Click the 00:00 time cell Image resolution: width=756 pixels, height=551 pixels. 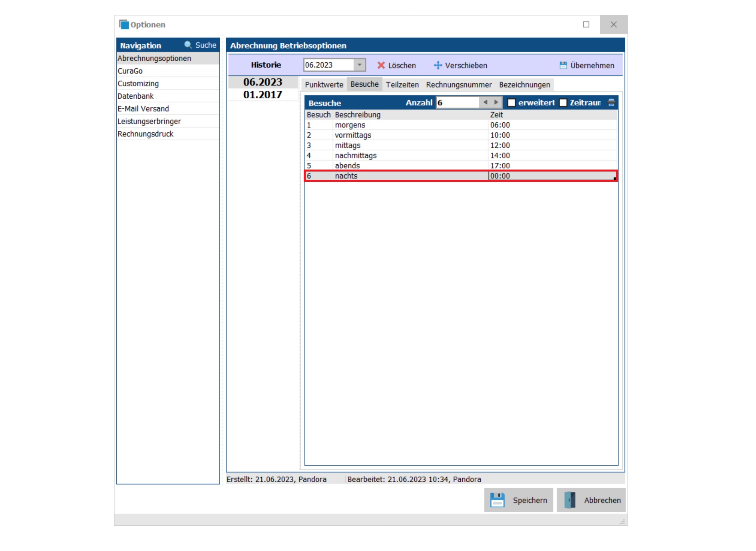point(553,176)
